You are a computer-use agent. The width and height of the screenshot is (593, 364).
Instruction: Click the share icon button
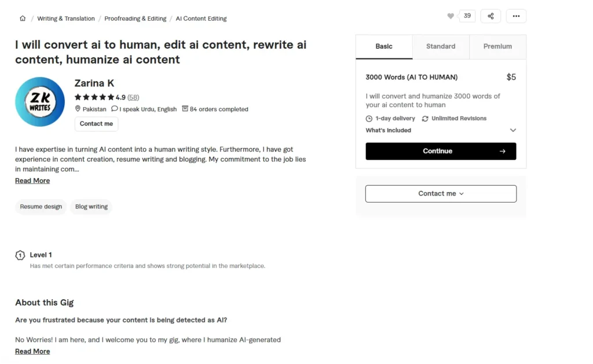[x=490, y=16]
